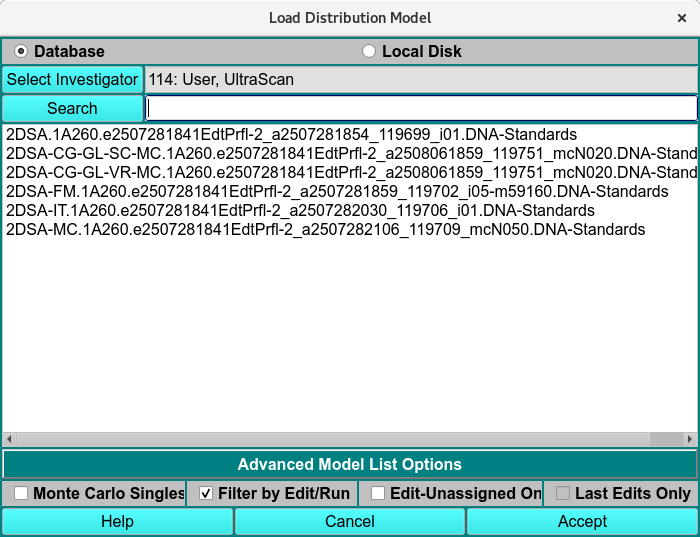The width and height of the screenshot is (700, 537).
Task: Select the 2DSA.1A260 i01 DNA-Standards model
Action: click(291, 134)
